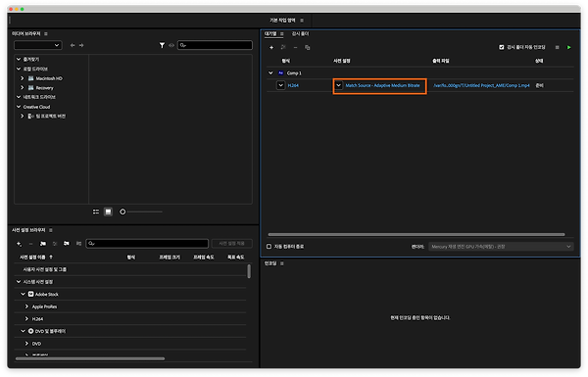Viewport: 588px width, 377px height.
Task: Click the queue panel horizontal scrollbar
Action: point(416,235)
